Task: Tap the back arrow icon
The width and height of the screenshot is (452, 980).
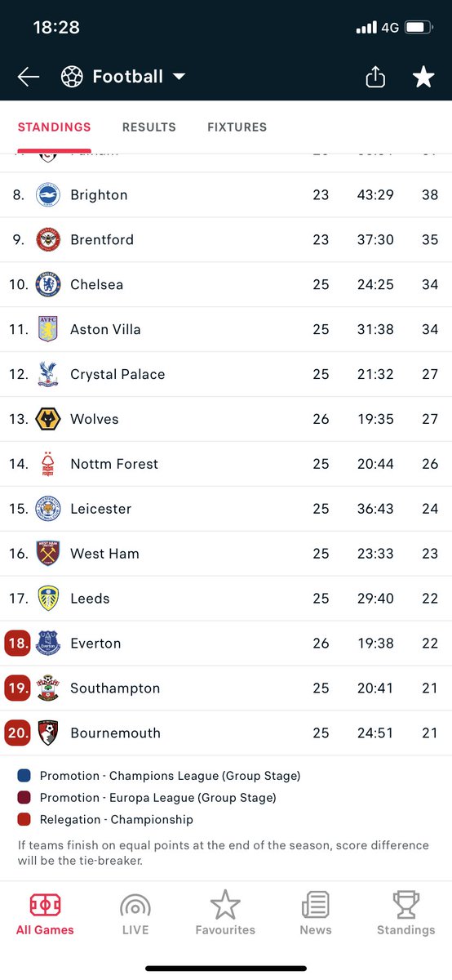Action: [x=29, y=77]
